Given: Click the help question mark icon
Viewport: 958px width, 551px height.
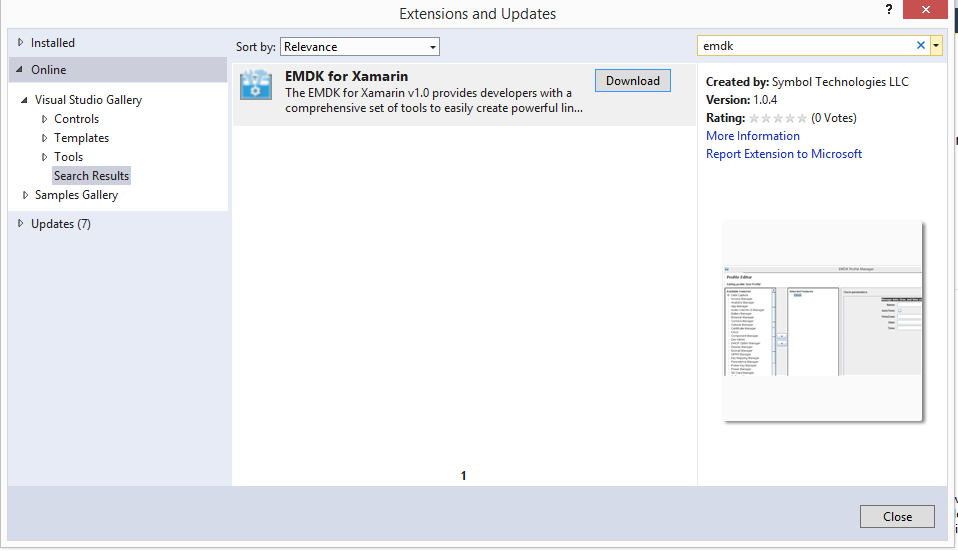Looking at the screenshot, I should (x=888, y=9).
